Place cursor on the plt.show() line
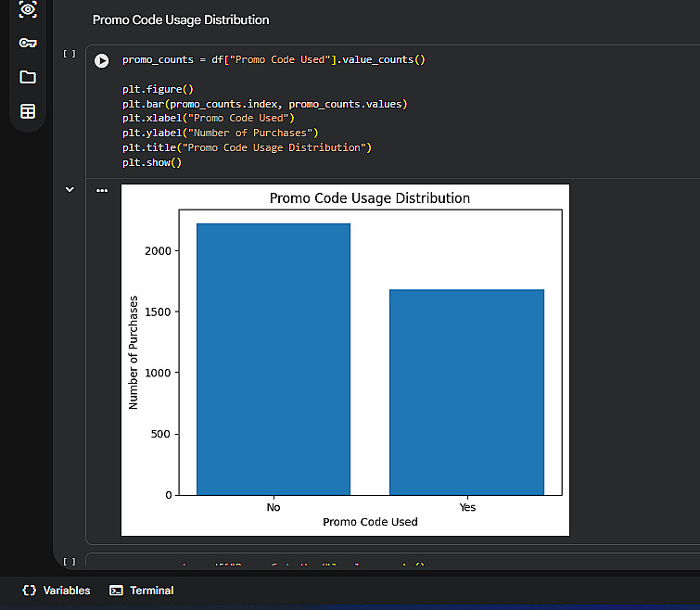This screenshot has width=700, height=610. [152, 162]
